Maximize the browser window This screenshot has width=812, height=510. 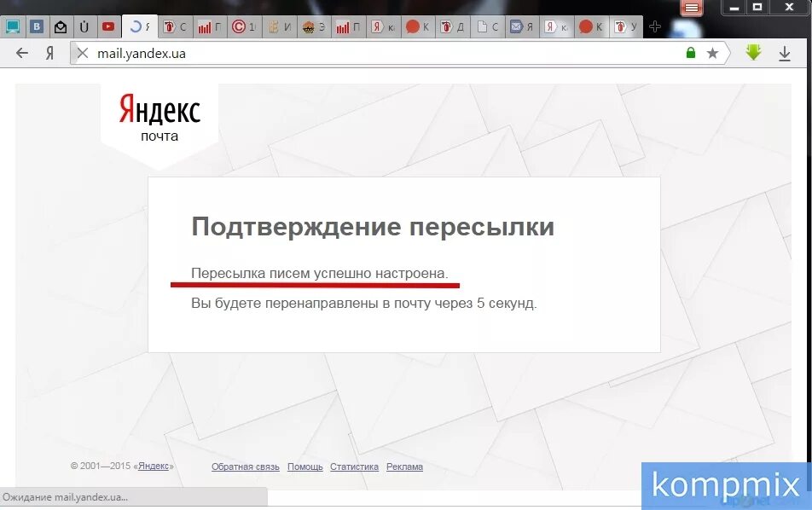757,7
